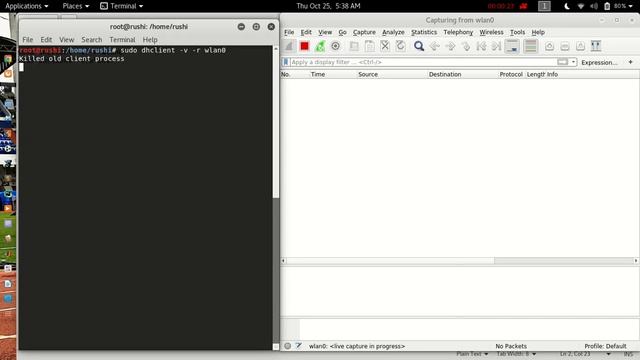Open Find packet with the magnifier icon
This screenshot has width=640, height=360.
[x=419, y=46]
